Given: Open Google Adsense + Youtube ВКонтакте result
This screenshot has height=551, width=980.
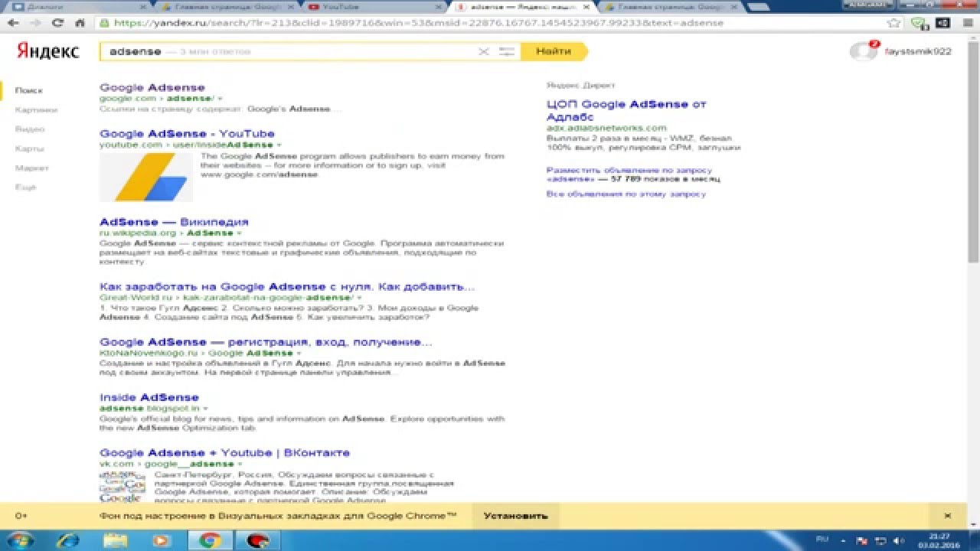Looking at the screenshot, I should tap(224, 452).
